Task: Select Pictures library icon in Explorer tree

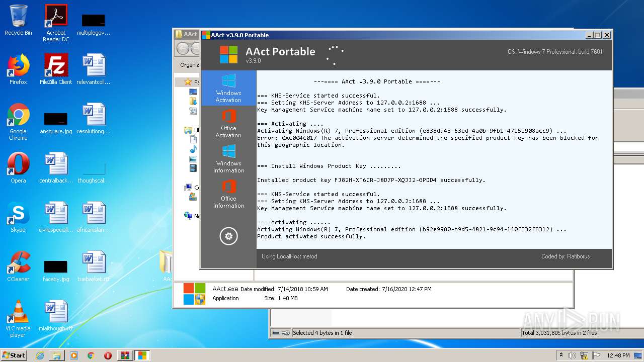Action: click(193, 159)
